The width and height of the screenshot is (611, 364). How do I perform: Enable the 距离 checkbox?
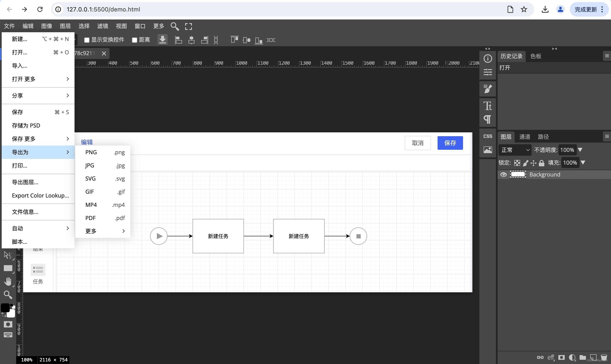tap(135, 40)
